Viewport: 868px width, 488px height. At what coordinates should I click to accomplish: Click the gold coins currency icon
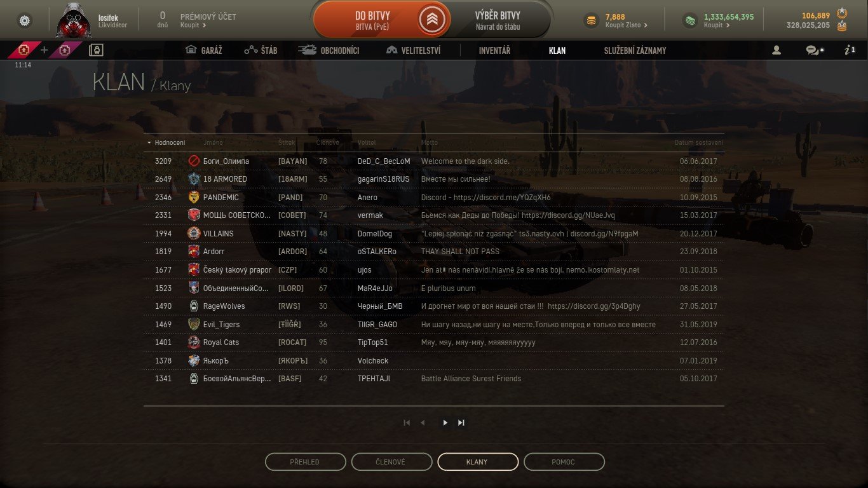pos(591,21)
